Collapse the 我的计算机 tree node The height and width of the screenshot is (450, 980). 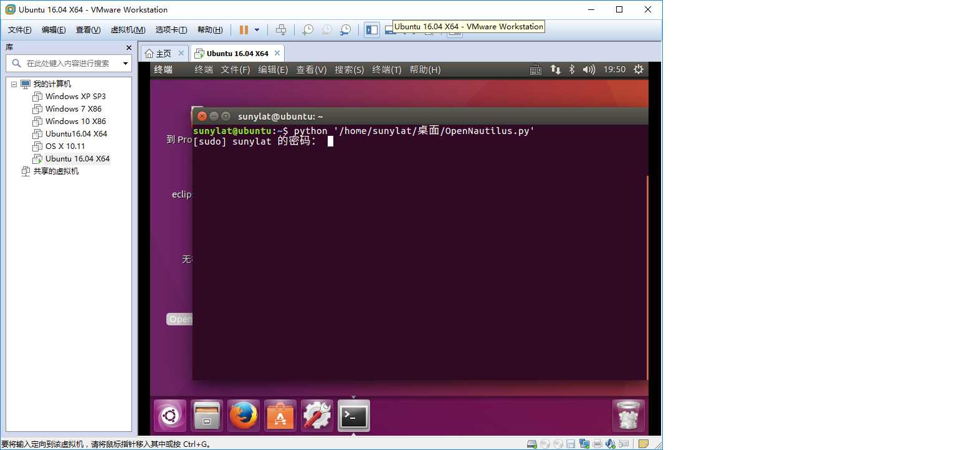[14, 84]
